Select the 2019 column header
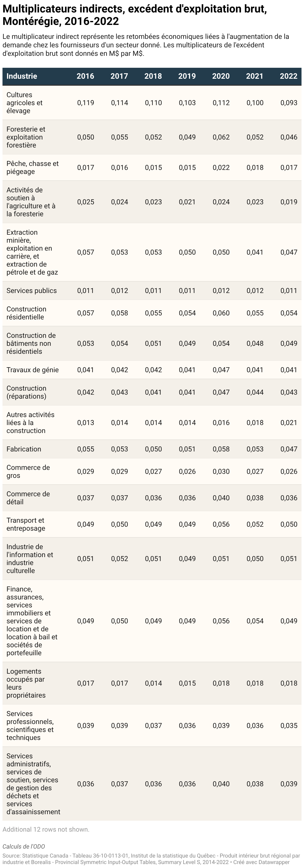 [187, 76]
